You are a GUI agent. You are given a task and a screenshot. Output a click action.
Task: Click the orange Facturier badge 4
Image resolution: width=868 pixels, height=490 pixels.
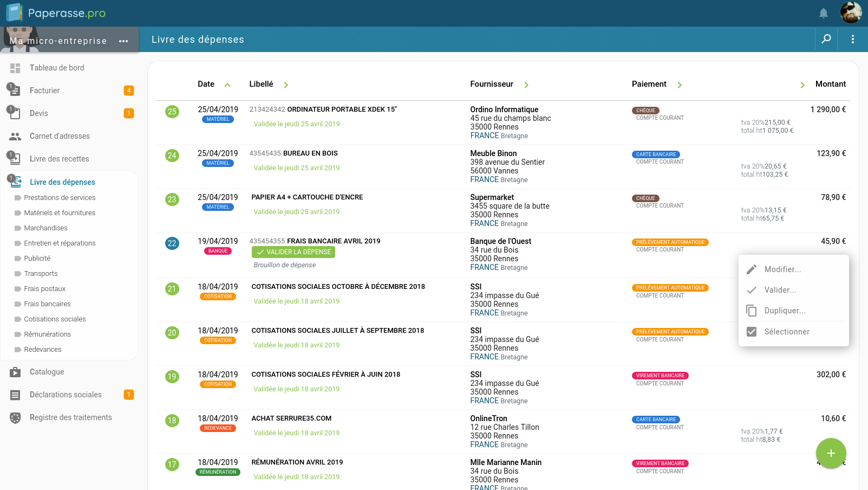(x=129, y=91)
